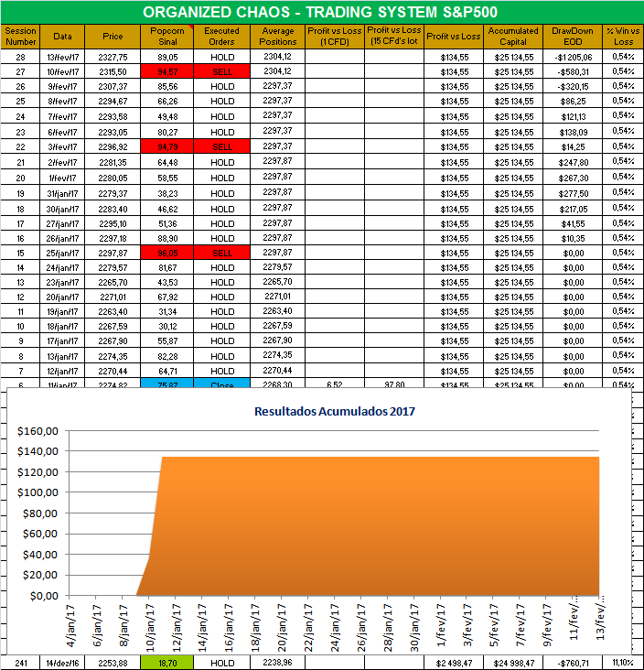
Task: Select signal value 88,90
Action: pyautogui.click(x=167, y=238)
